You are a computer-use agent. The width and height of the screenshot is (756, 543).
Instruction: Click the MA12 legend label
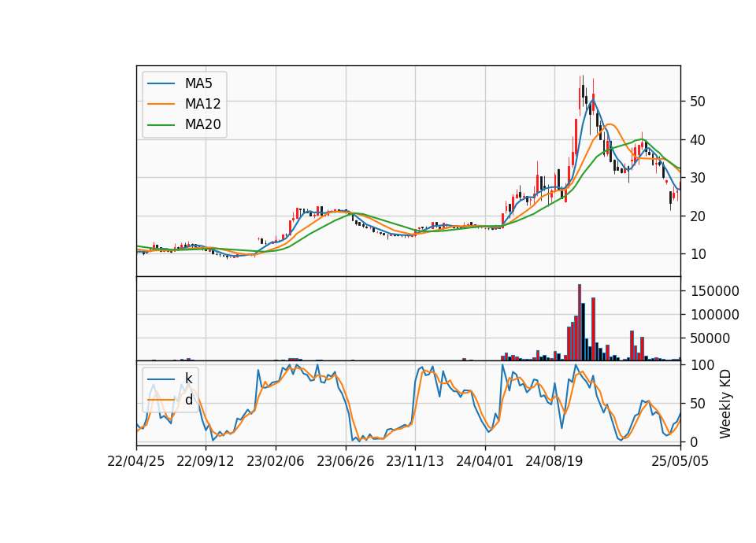pos(202,104)
